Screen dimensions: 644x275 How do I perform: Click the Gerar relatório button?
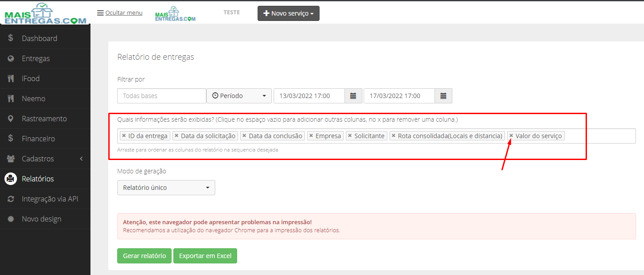tap(144, 256)
